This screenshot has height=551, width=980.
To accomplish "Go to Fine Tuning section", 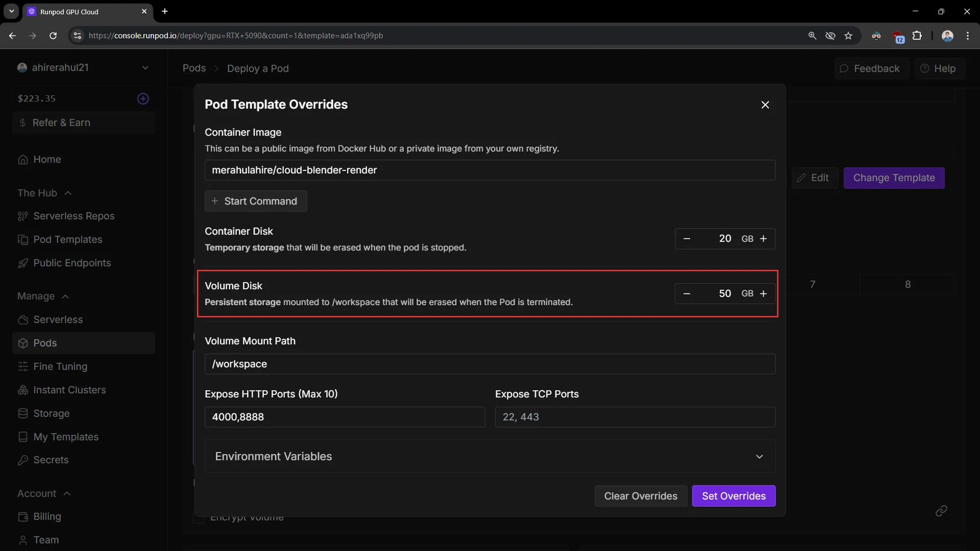I will coord(60,366).
